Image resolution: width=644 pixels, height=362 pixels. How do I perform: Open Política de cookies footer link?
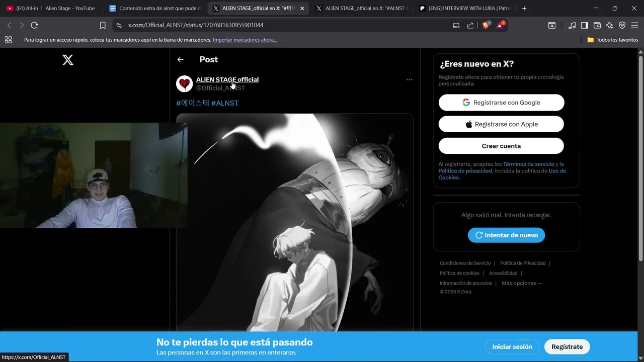pyautogui.click(x=459, y=273)
